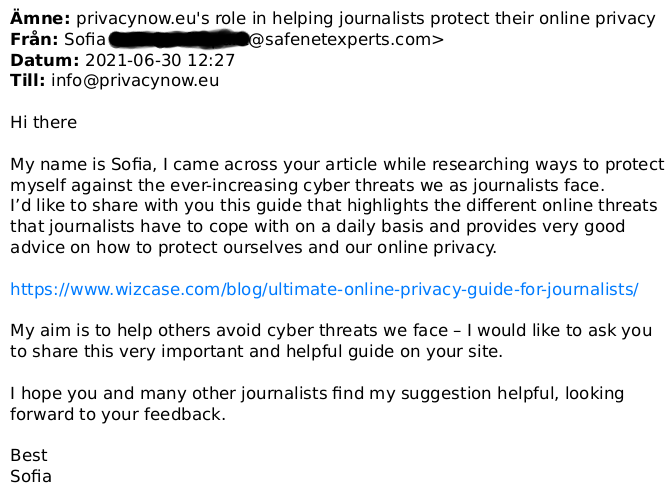Click the bold Datum date label
Viewport: 671px width, 495px height.
pos(45,60)
